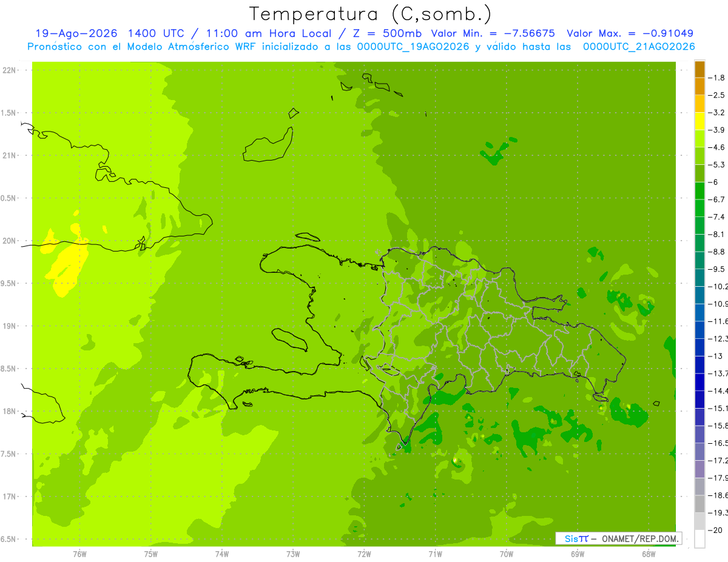Click the '74W' longitude label
Image resolution: width=728 pixels, height=562 pixels.
(x=222, y=554)
